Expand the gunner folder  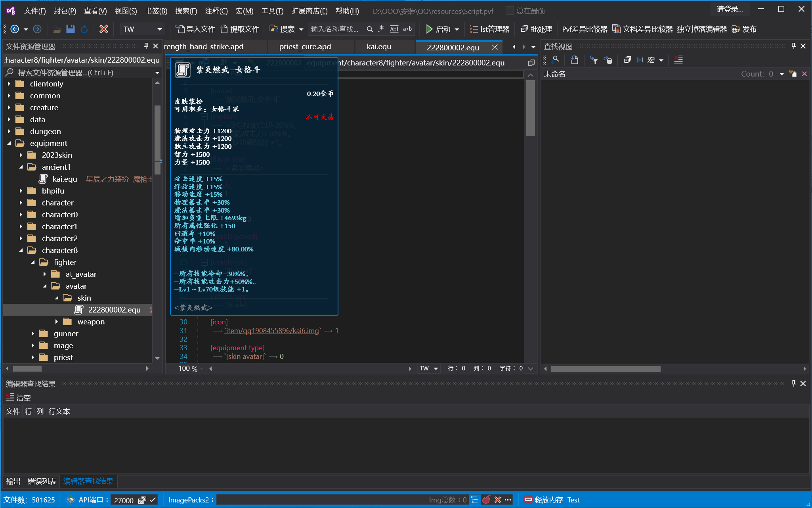[33, 334]
